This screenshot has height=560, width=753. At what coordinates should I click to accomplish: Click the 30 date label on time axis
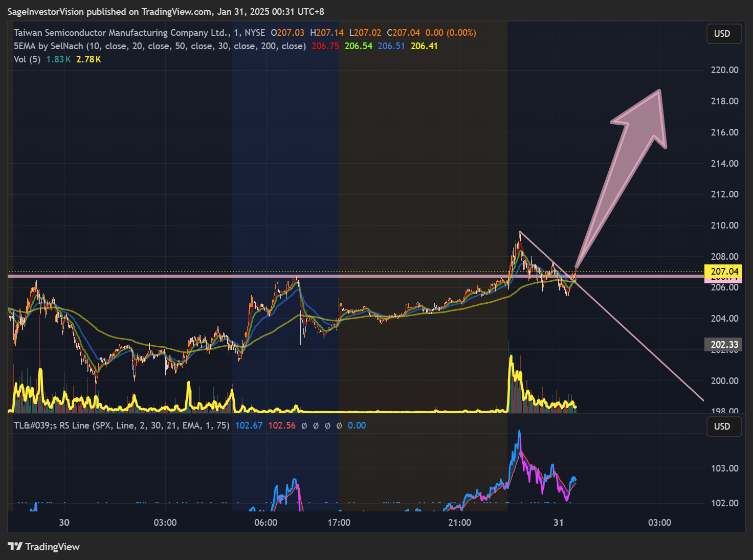point(64,523)
